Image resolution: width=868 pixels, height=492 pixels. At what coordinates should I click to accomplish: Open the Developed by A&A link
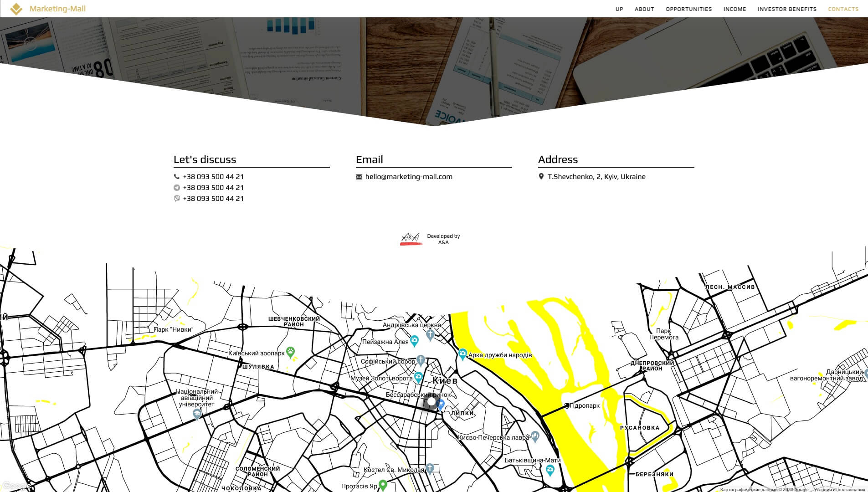pos(443,239)
